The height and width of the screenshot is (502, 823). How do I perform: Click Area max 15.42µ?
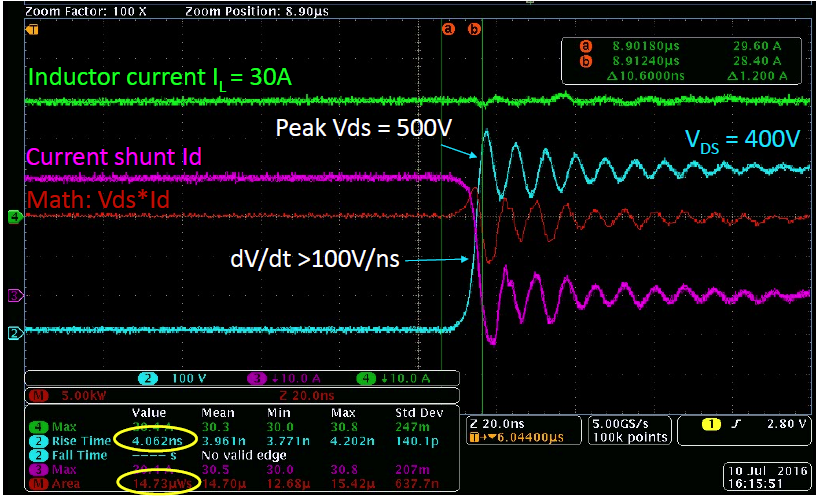click(x=352, y=484)
